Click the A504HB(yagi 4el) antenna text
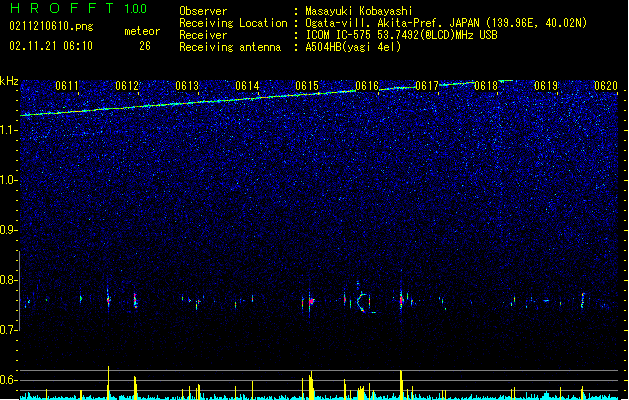This screenshot has height=400, width=629. 353,47
